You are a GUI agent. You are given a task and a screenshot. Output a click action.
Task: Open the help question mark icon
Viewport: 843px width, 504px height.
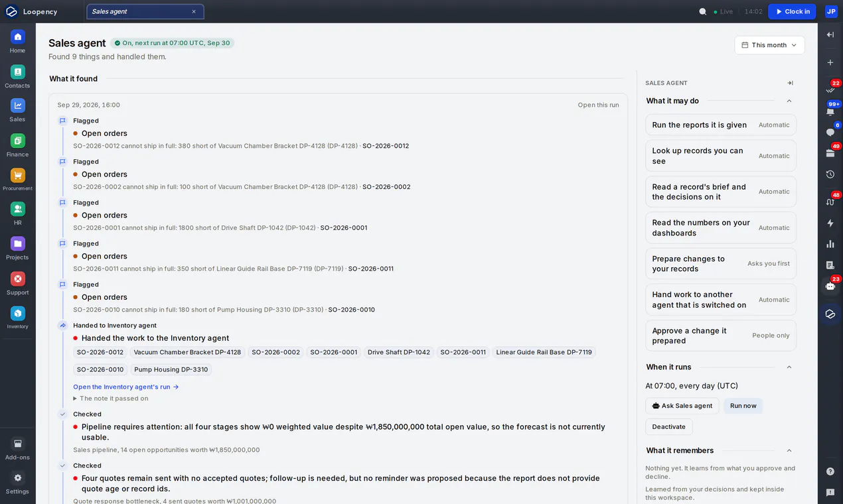click(x=830, y=472)
